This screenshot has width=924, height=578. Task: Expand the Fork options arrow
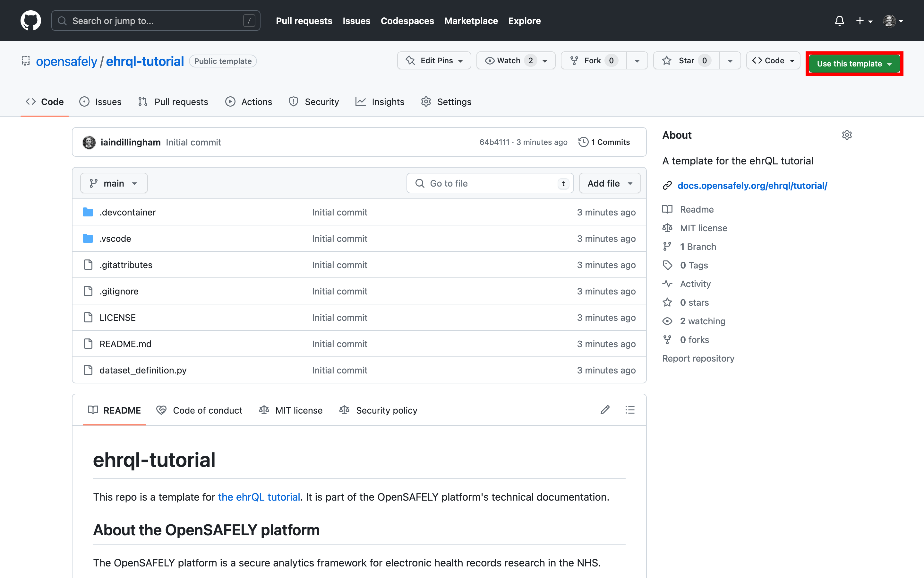click(x=637, y=61)
